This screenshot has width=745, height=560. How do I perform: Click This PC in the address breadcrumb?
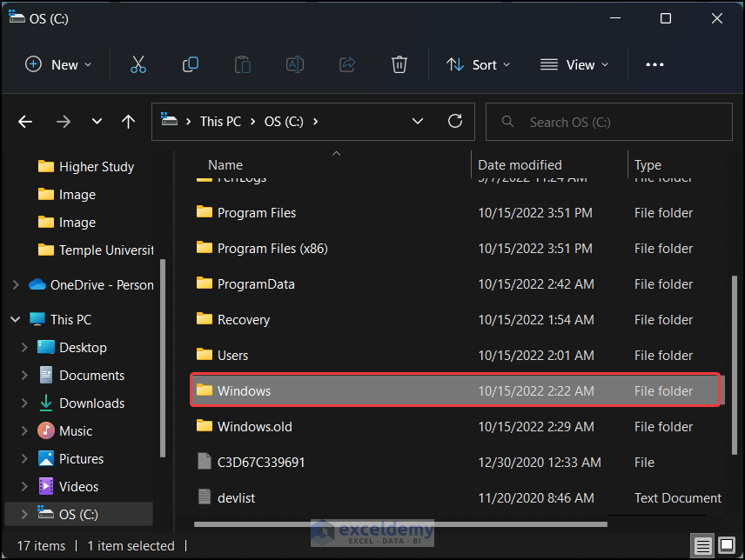[x=220, y=122]
